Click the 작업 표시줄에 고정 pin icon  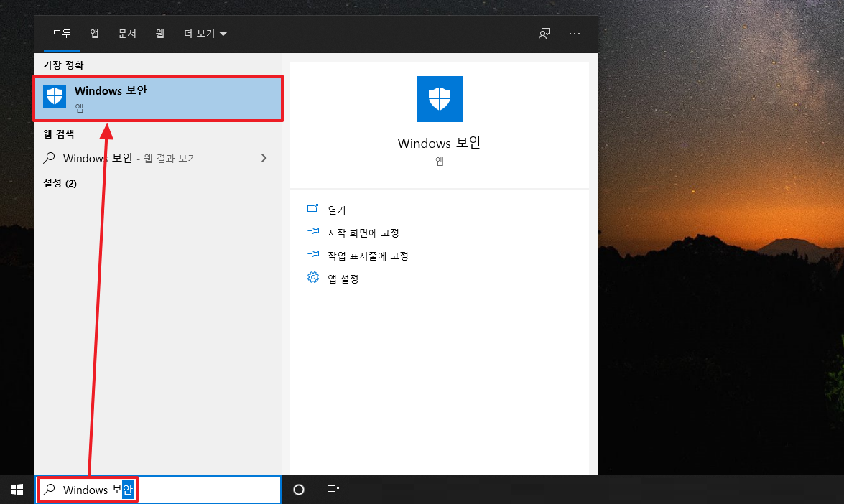click(x=313, y=255)
